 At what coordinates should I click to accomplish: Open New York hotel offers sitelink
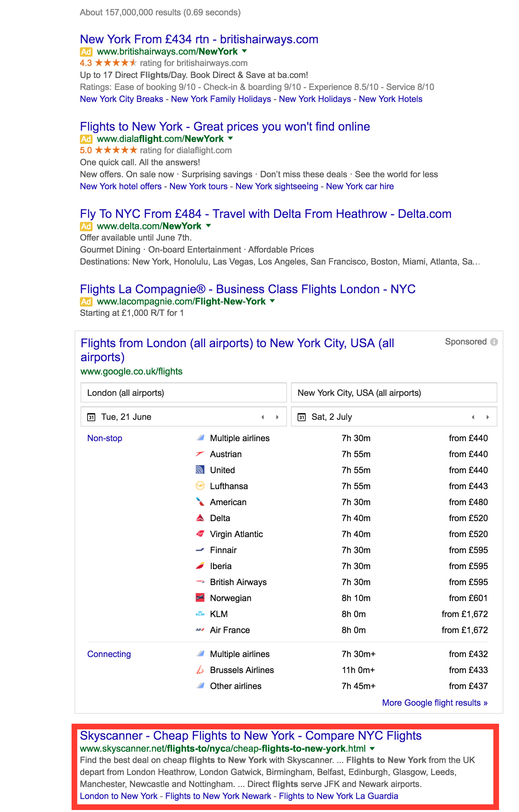tap(121, 187)
